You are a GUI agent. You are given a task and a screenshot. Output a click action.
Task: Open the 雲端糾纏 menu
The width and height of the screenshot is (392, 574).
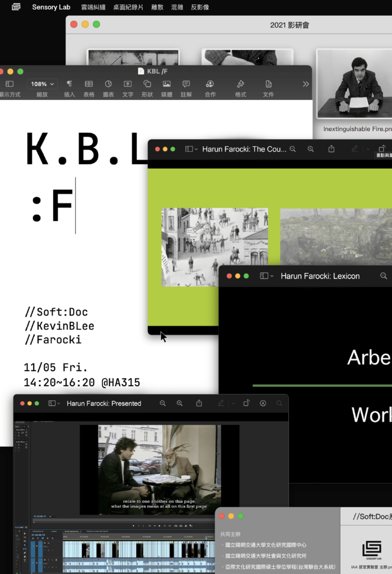pos(94,7)
